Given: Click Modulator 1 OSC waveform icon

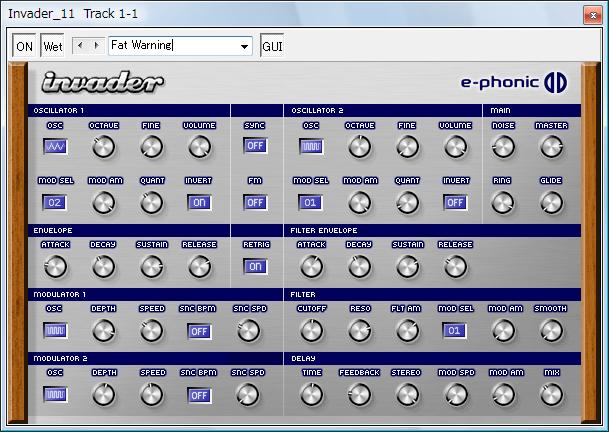Looking at the screenshot, I should tap(55, 330).
